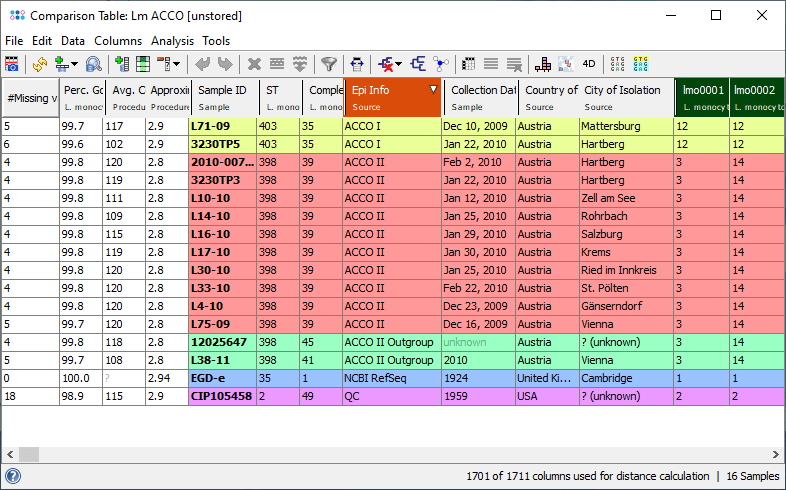Select sample ID L71-09

coord(223,126)
